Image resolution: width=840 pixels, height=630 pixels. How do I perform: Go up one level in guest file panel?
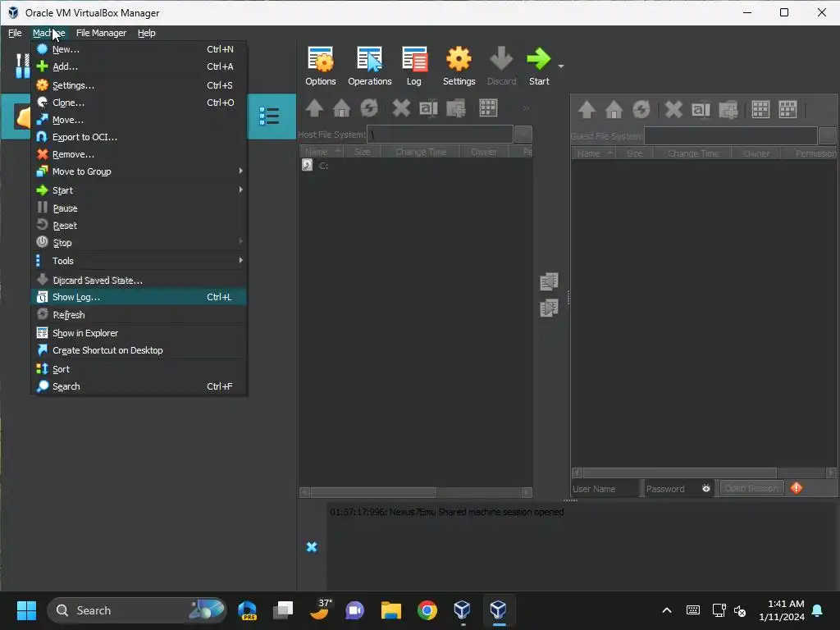[x=587, y=110]
